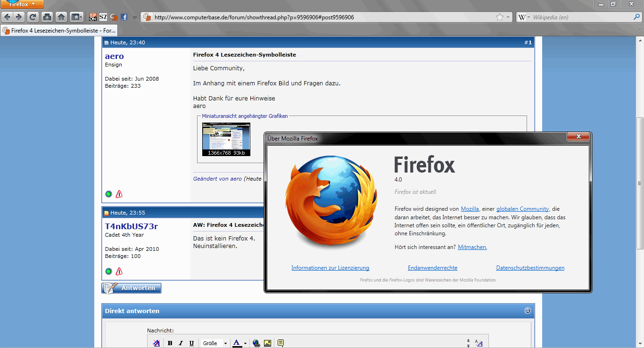Show more bookmarks via double chevron
This screenshot has width=644, height=348.
[135, 17]
